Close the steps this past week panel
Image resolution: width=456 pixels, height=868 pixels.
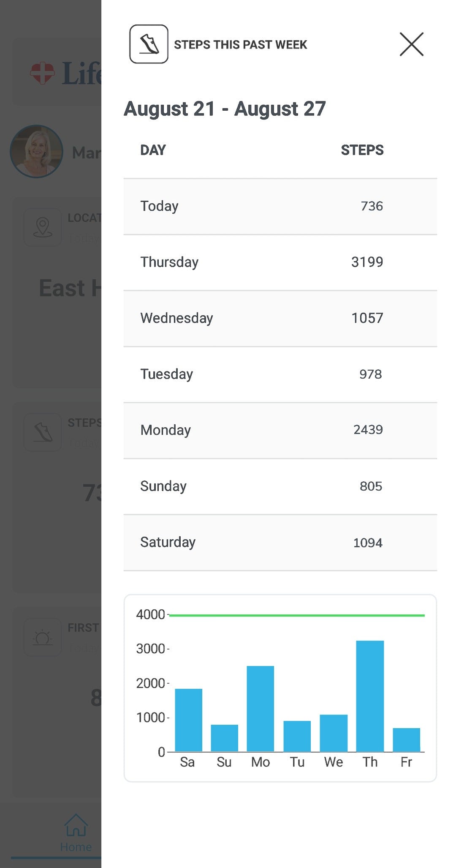coord(411,44)
